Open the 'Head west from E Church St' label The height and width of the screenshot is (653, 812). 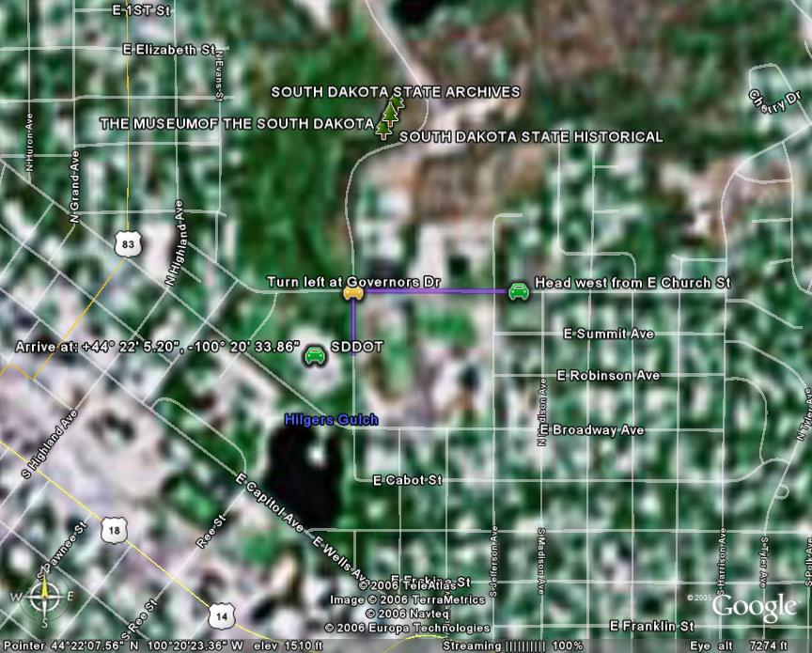[632, 283]
